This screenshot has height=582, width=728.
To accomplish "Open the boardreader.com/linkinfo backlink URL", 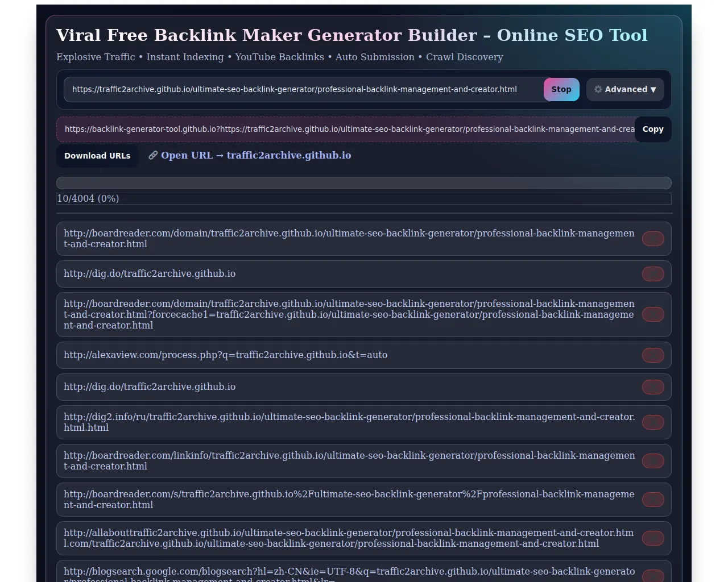I will (x=349, y=461).
